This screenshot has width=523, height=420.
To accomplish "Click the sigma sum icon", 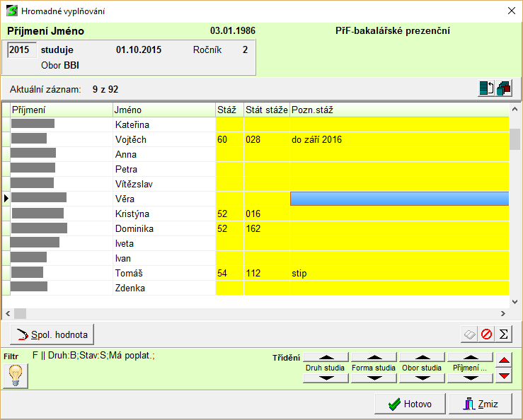I will pos(505,334).
